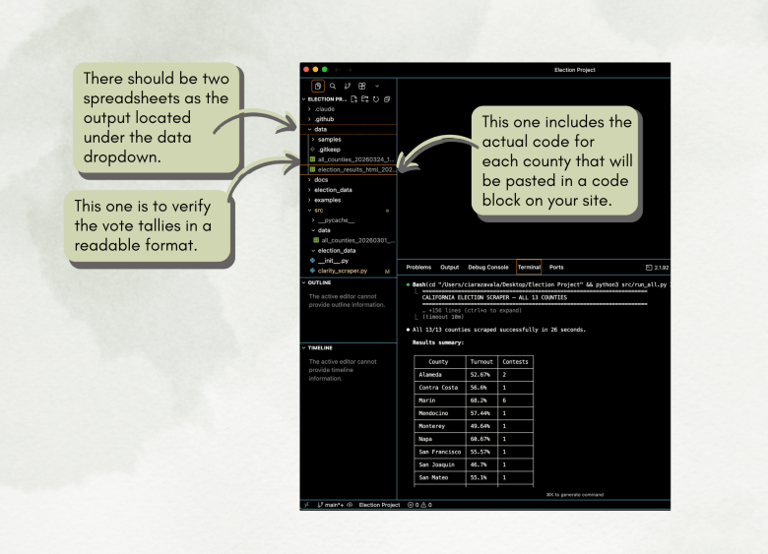Open the Source Control view icon

pos(347,86)
